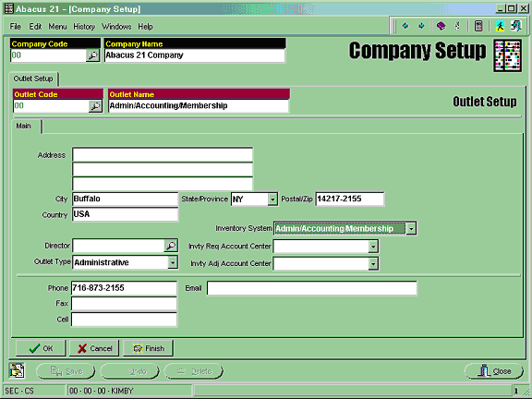This screenshot has width=532, height=399.
Task: Select the Outlet Setup tab
Action: click(x=33, y=79)
